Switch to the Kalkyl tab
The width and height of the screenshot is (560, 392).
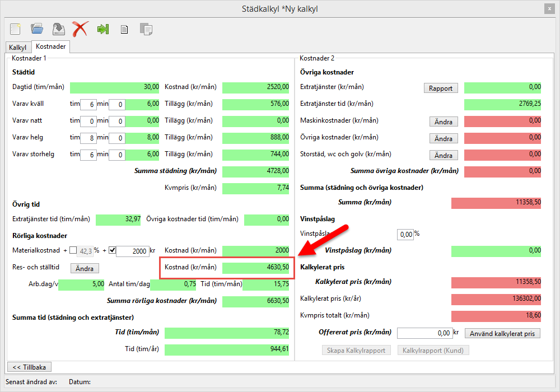coord(17,48)
